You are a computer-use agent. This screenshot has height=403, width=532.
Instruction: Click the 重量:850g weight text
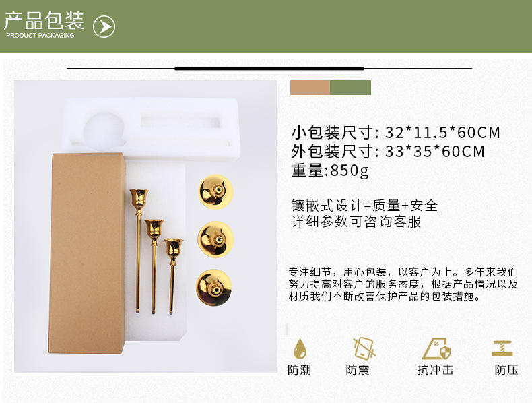point(330,170)
